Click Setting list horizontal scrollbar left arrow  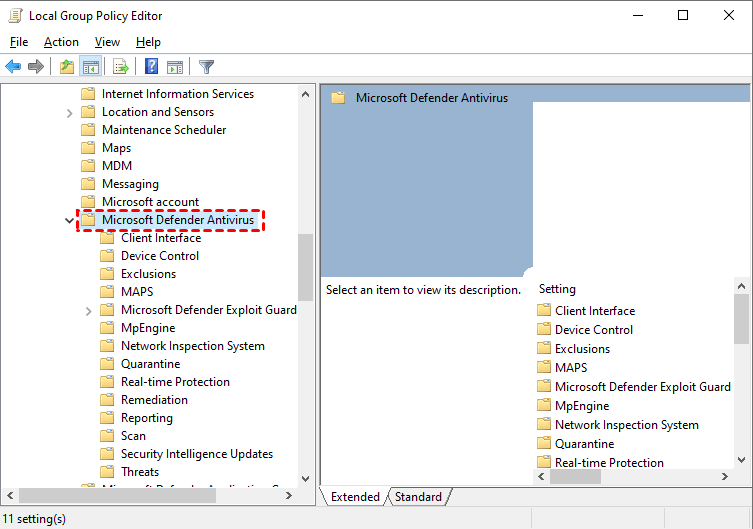point(542,476)
